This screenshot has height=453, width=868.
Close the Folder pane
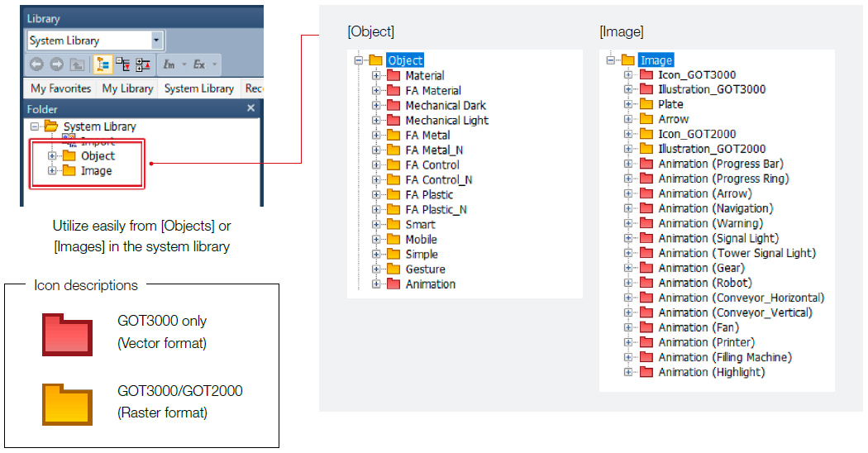click(251, 108)
